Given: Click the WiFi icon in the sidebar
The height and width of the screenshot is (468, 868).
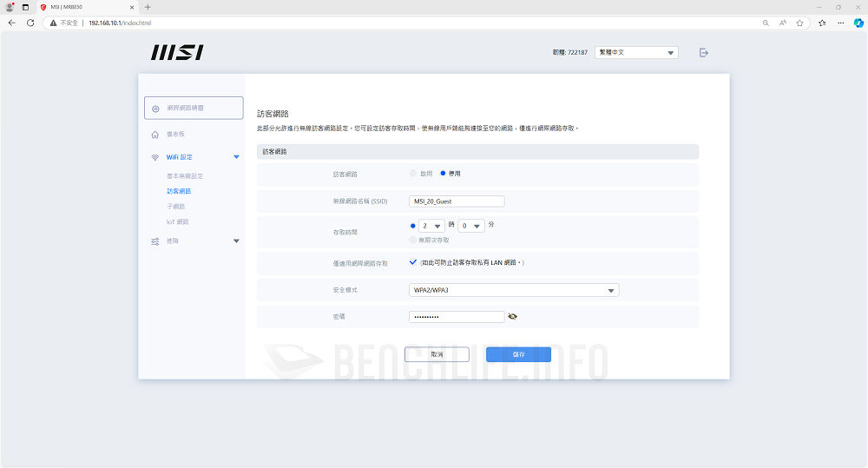Looking at the screenshot, I should coord(155,157).
